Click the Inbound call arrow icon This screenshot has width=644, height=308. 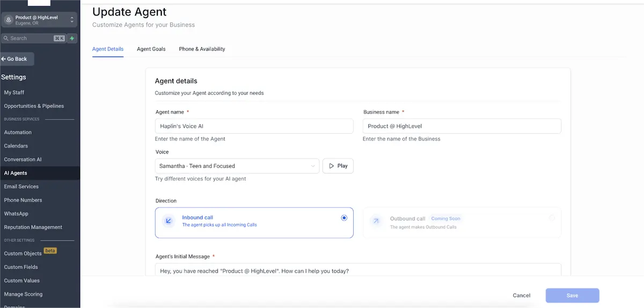[169, 221]
